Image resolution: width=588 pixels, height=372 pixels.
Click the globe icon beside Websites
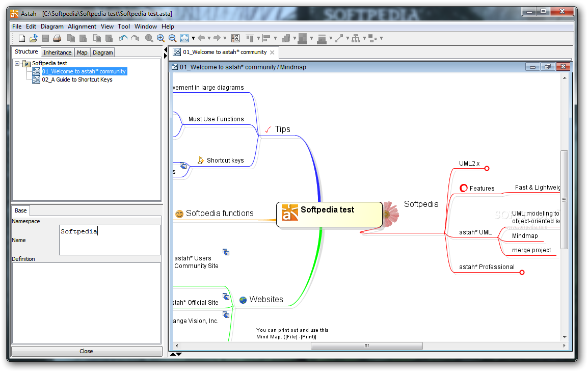coord(243,300)
